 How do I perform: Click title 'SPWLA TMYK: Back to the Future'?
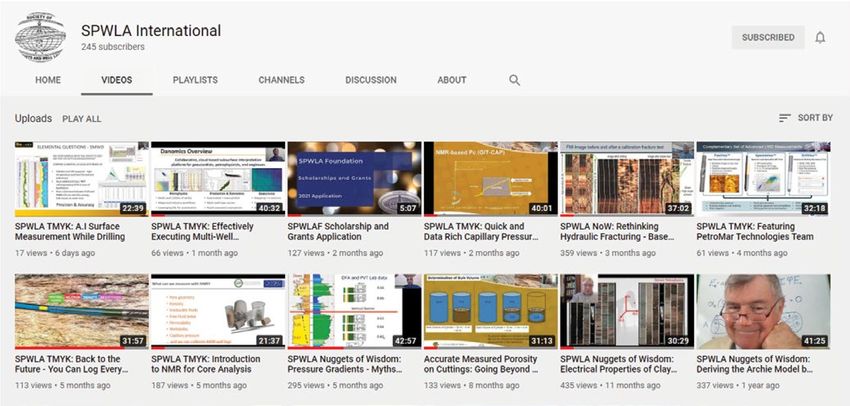point(72,364)
